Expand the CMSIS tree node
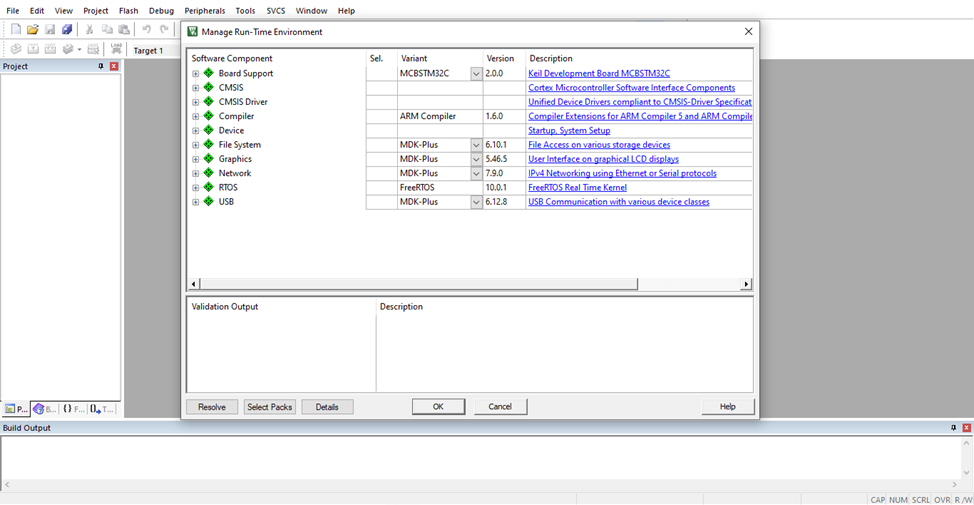Screen dimensions: 974x505 [x=196, y=88]
